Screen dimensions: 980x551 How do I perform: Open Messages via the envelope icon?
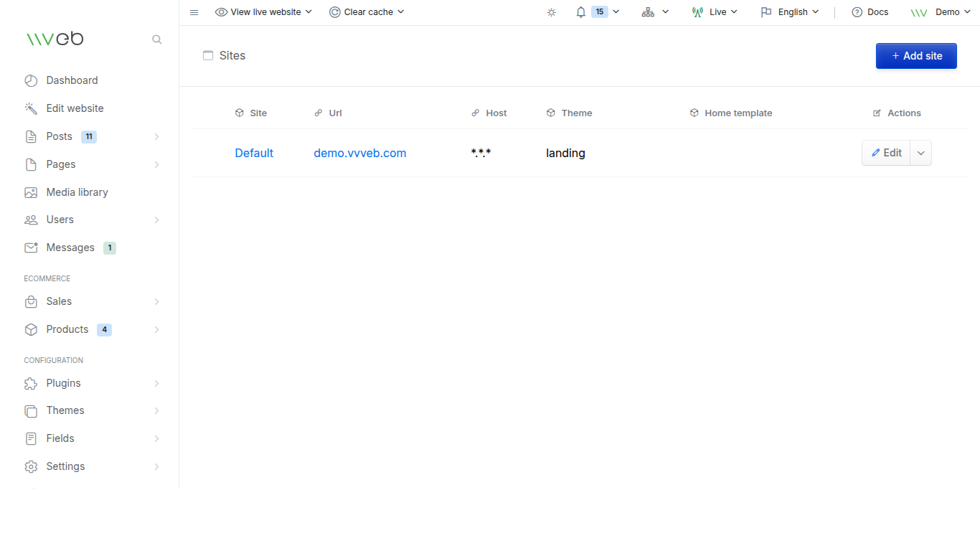31,247
